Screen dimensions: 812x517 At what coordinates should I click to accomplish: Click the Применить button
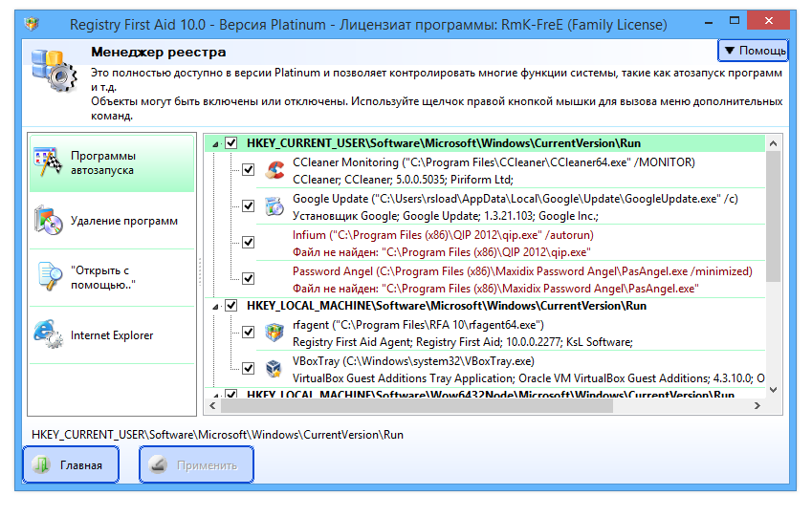coord(196,464)
